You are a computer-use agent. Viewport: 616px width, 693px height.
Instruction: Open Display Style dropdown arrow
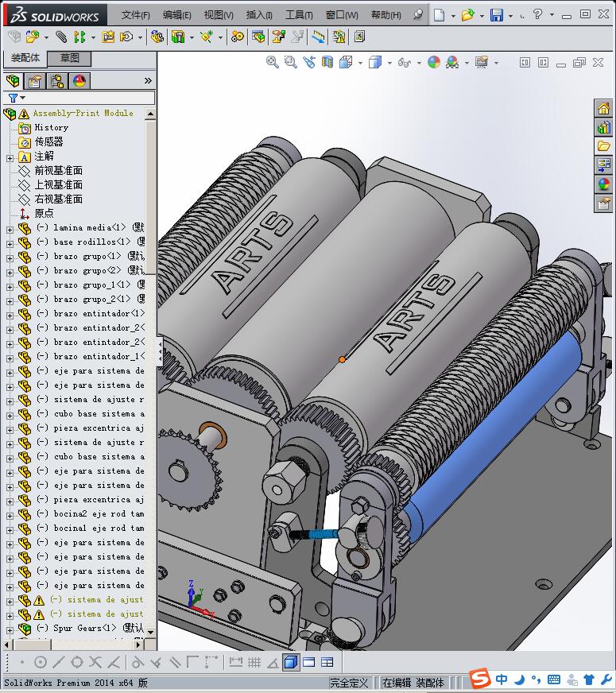[x=389, y=63]
